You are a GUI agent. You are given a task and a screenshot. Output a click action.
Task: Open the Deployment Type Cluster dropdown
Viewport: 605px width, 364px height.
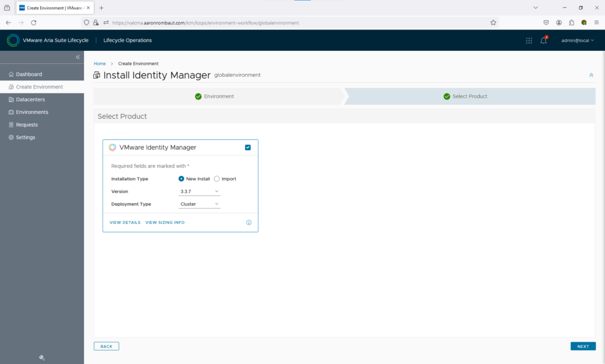pyautogui.click(x=200, y=204)
